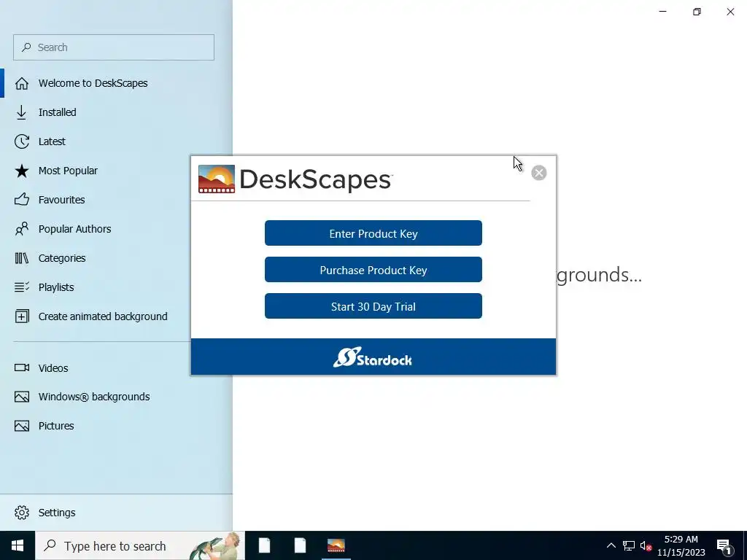Click the muted volume tray icon
This screenshot has width=747, height=560.
click(646, 545)
